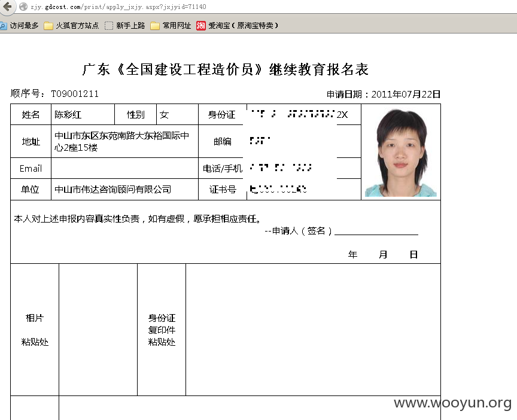The width and height of the screenshot is (517, 420).
Task: Click the name cell 陈彩红
Action: [83, 114]
